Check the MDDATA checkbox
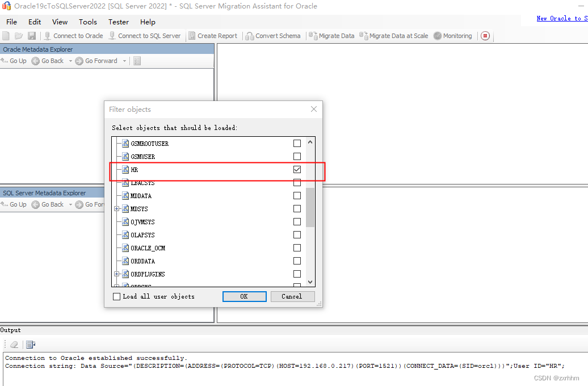The image size is (588, 386). tap(297, 196)
